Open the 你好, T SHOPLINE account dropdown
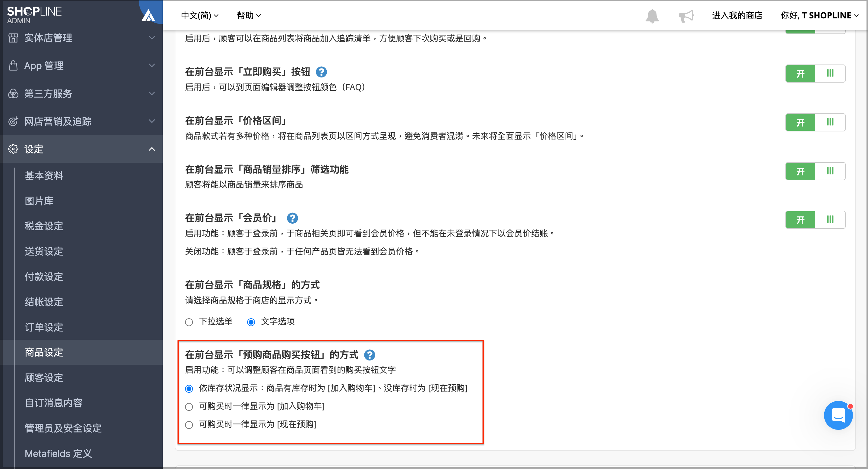 (x=819, y=15)
